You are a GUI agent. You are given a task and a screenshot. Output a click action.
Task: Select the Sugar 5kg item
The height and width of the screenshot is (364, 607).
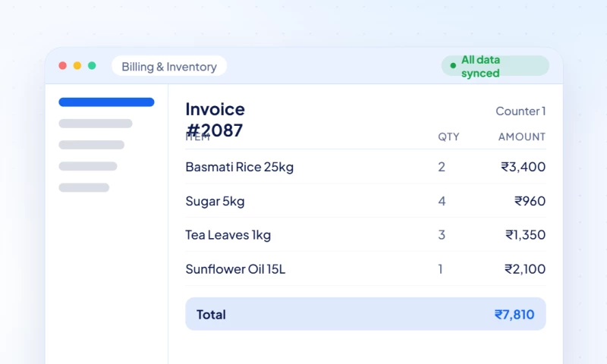[215, 201]
